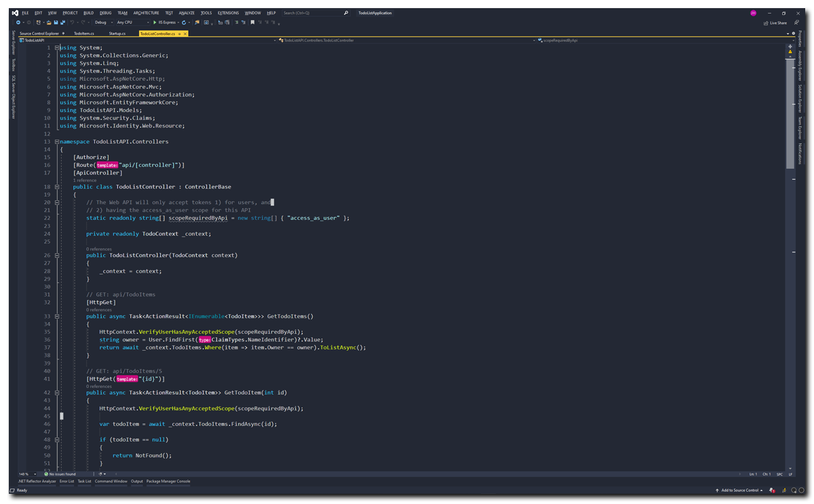Click the No issues found status icon
This screenshot has height=504, width=814.
click(x=46, y=475)
